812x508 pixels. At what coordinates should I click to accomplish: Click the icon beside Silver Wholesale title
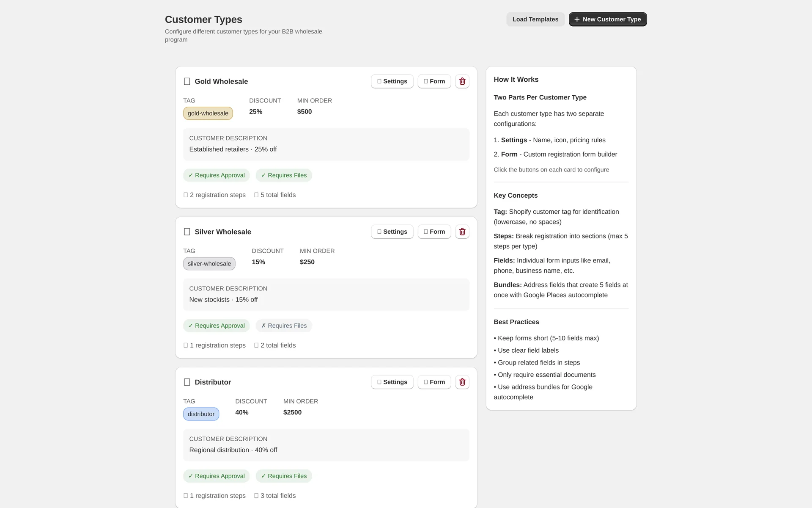tap(187, 232)
